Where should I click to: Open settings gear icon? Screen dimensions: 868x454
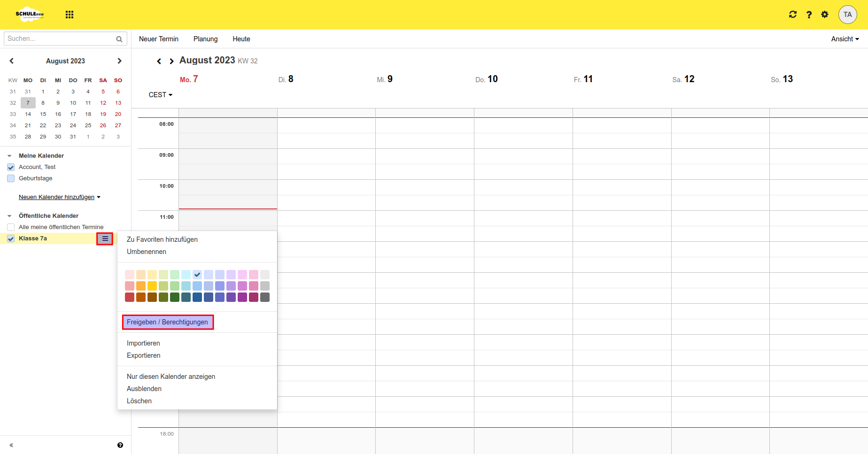click(825, 15)
